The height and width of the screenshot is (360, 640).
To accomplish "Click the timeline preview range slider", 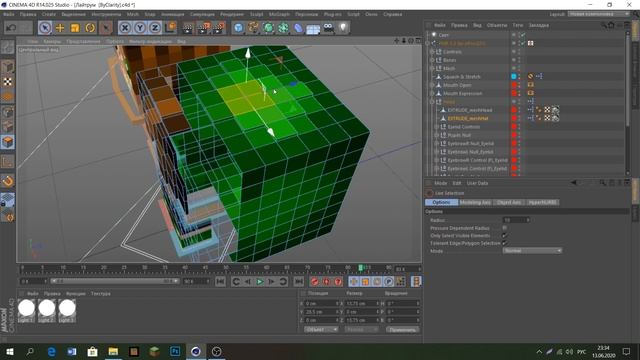I will pyautogui.click(x=114, y=281).
